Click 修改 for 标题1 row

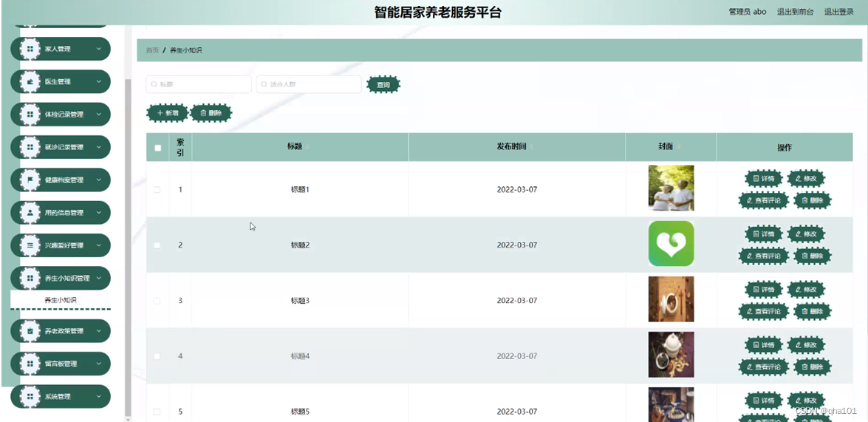pyautogui.click(x=806, y=179)
